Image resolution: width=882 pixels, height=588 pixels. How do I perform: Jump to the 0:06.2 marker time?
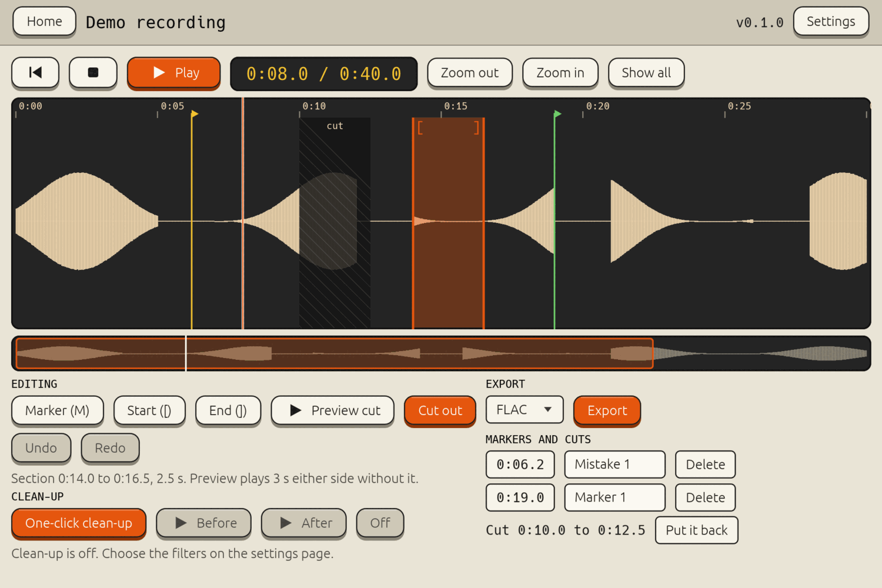coord(520,465)
